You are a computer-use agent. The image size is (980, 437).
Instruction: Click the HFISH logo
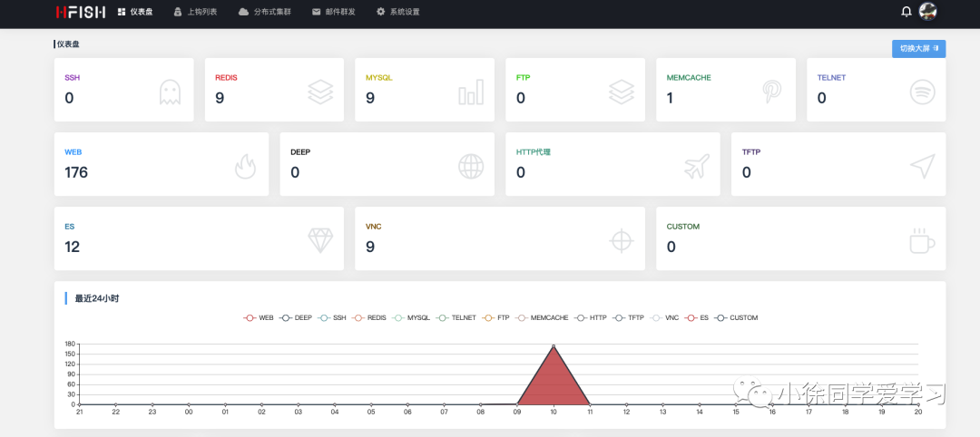click(81, 12)
